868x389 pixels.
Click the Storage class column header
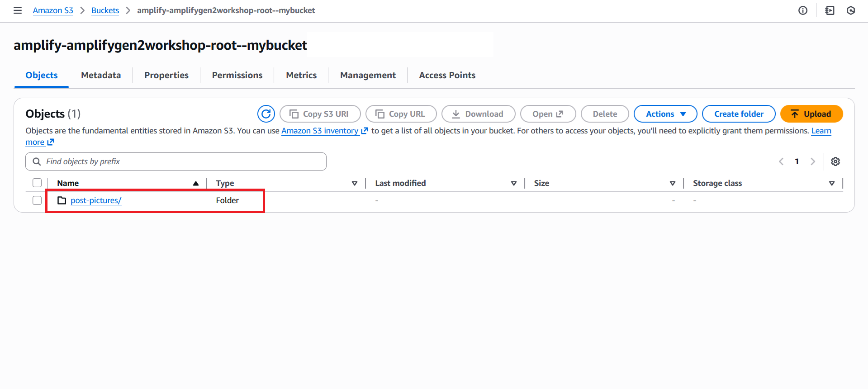(x=717, y=183)
